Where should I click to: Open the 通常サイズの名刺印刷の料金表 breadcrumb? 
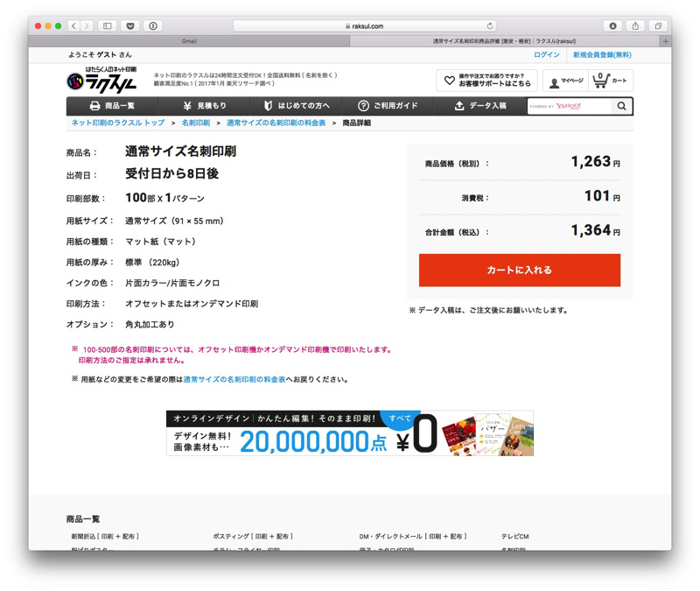click(x=276, y=123)
